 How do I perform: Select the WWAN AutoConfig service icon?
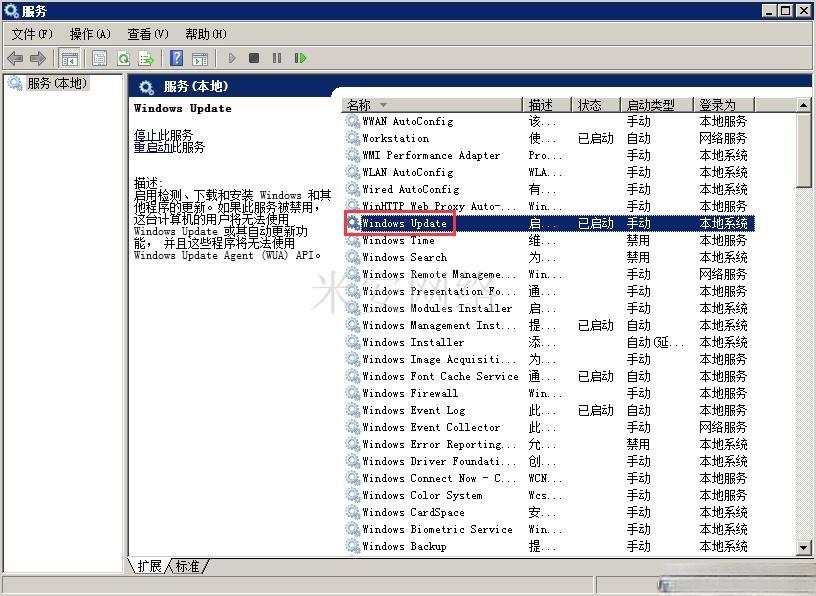pyautogui.click(x=353, y=121)
